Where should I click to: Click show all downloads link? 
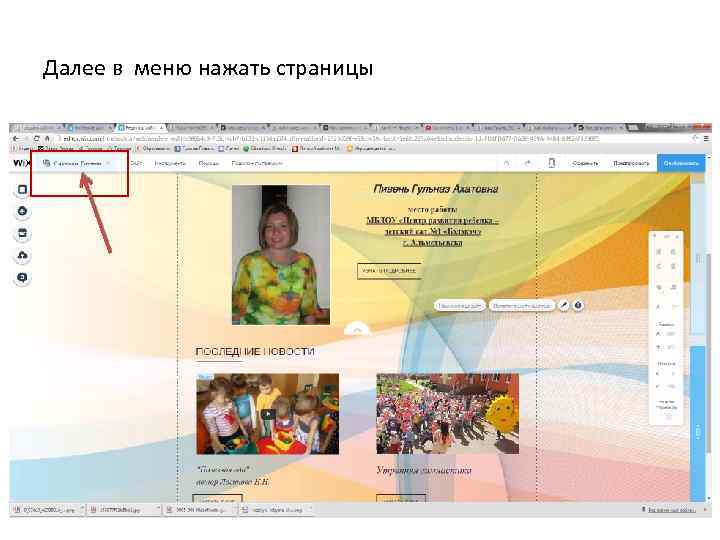(671, 510)
